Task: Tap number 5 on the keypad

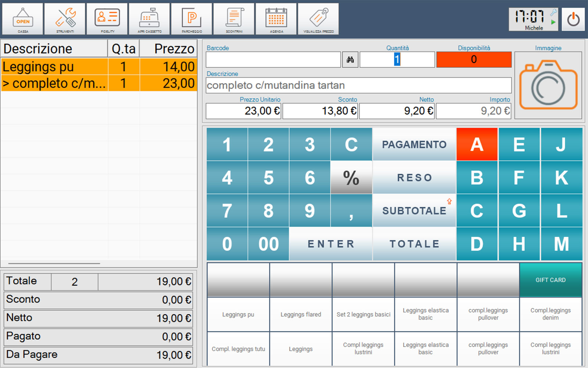Action: tap(268, 177)
